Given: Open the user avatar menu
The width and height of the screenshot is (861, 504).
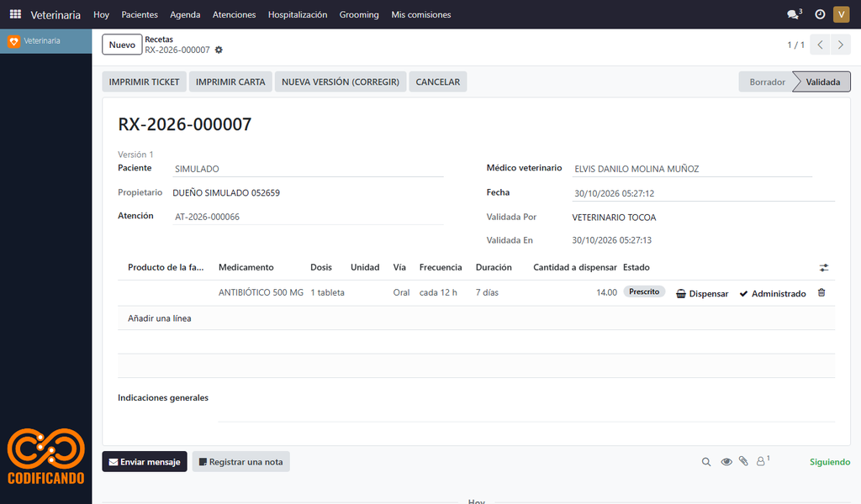Looking at the screenshot, I should pos(841,14).
